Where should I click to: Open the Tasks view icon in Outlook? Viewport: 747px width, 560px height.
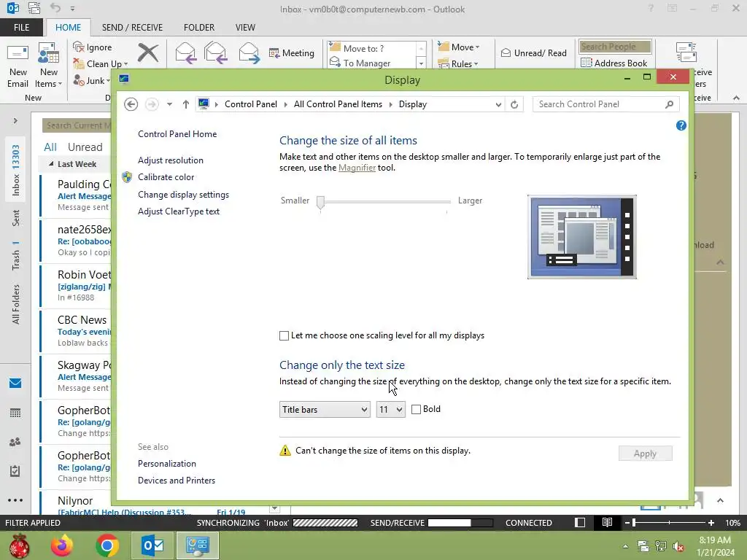tap(15, 471)
